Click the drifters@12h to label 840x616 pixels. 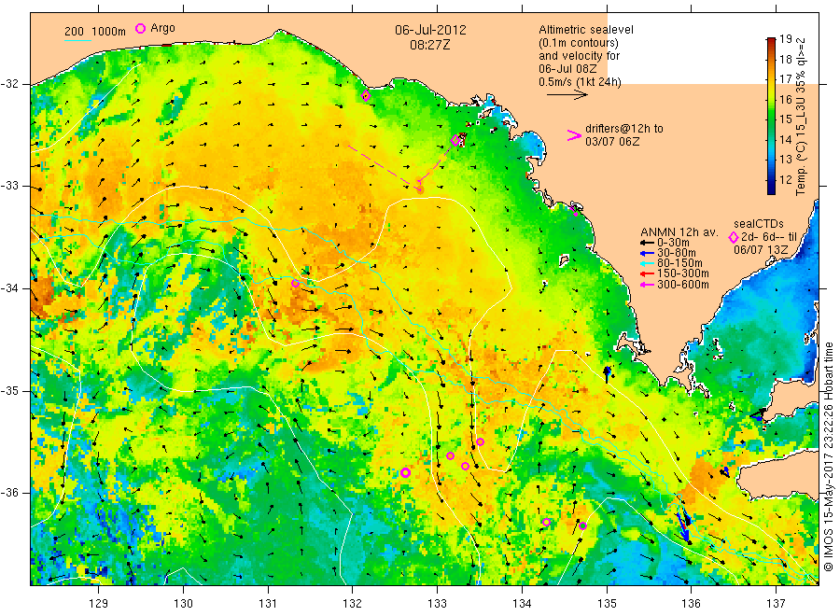[x=624, y=129]
